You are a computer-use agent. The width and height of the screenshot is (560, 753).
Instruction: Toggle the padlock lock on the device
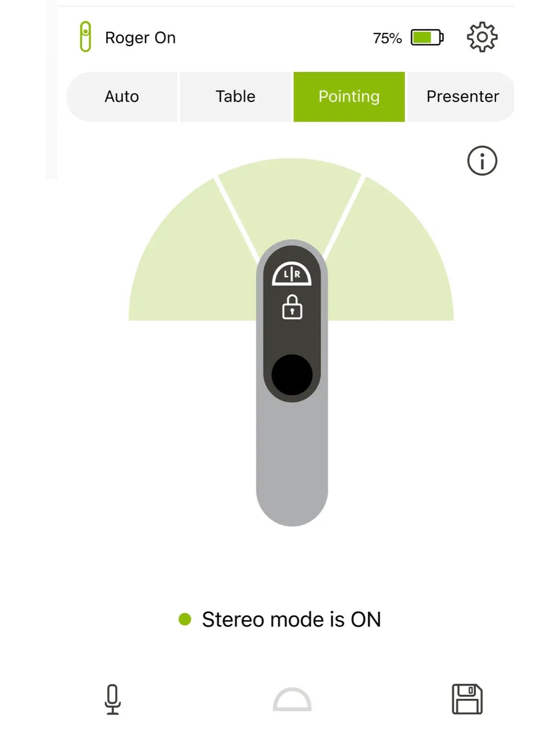pos(292,307)
